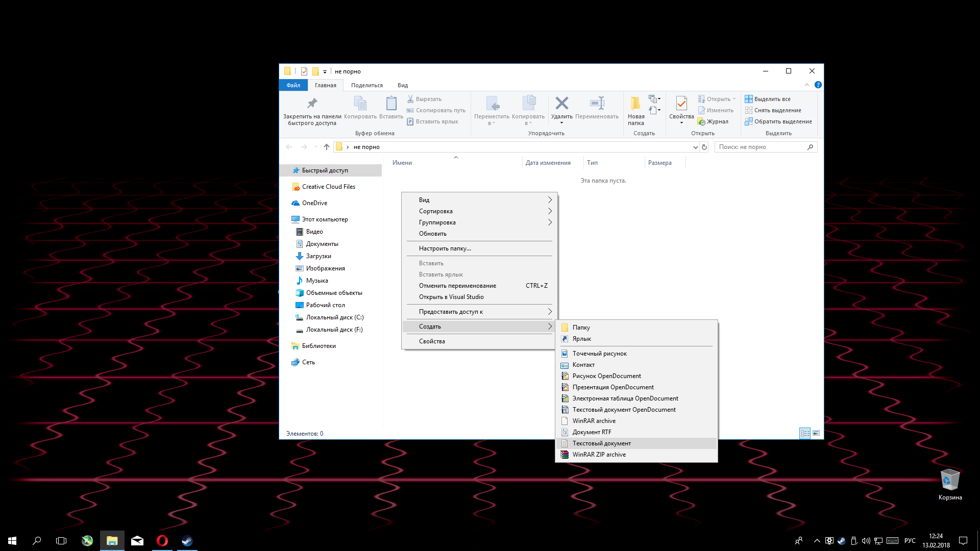Click the History (Журнал) button
Viewport: 980px width, 551px height.
pos(713,121)
